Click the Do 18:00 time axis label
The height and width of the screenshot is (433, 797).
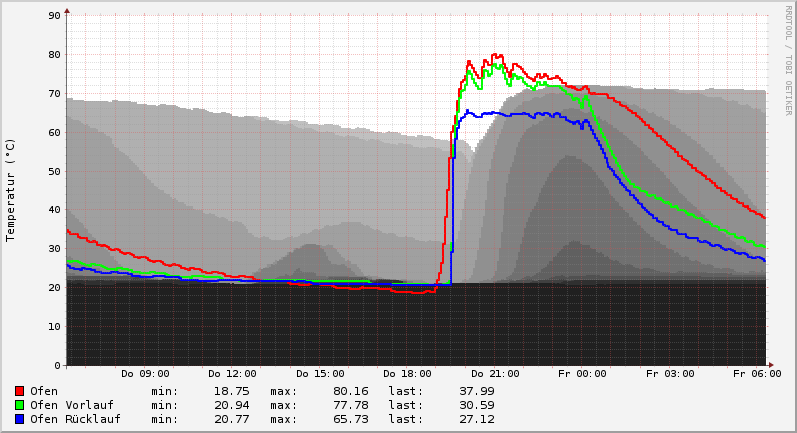click(407, 374)
